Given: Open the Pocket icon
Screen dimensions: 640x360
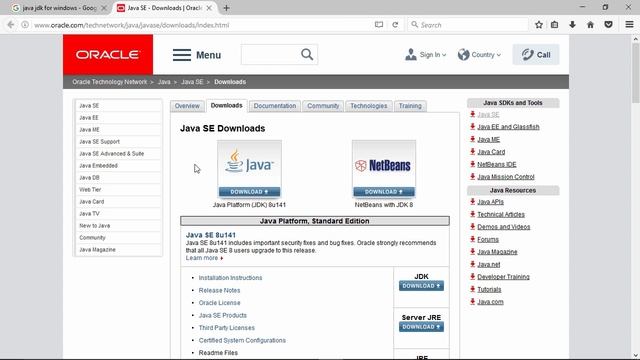Looking at the screenshot, I should click(608, 25).
